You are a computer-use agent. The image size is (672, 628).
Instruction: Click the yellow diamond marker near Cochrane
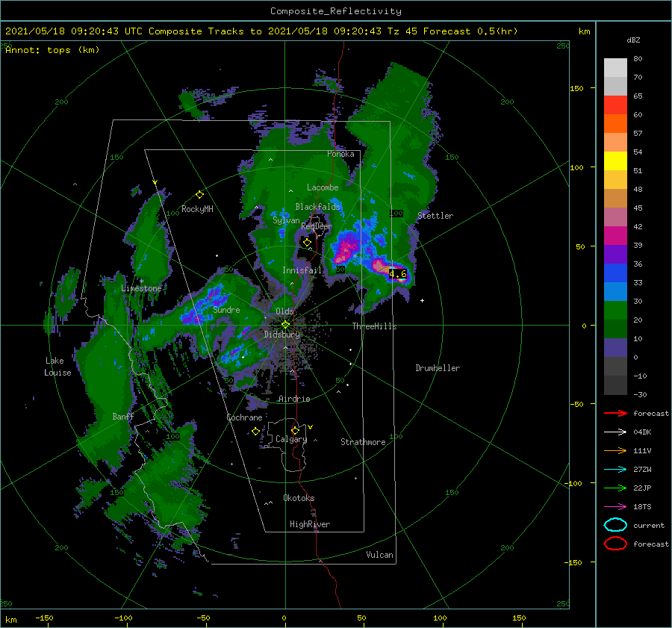[255, 432]
